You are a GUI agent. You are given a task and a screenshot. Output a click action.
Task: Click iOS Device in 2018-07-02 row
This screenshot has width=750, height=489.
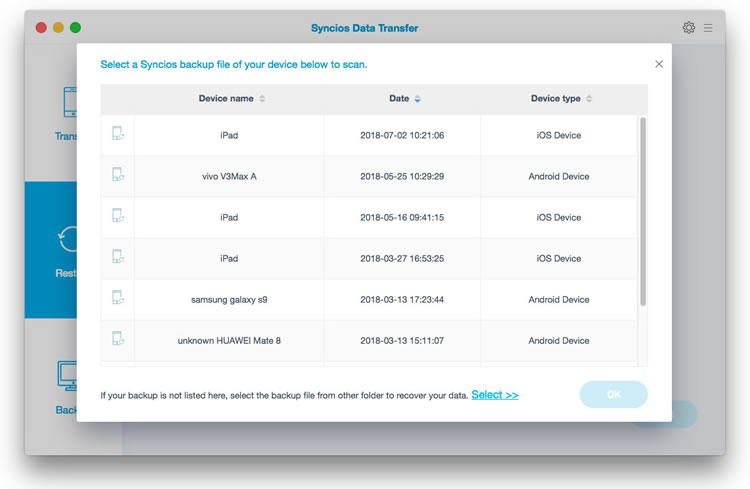[x=559, y=135]
